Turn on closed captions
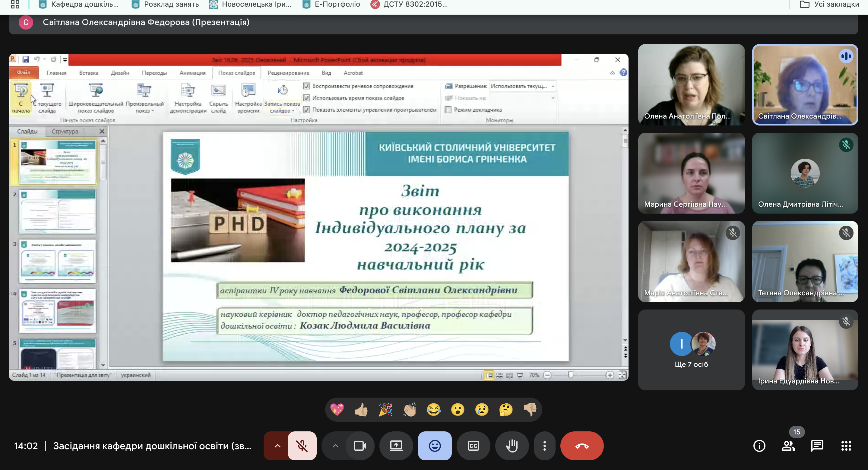The width and height of the screenshot is (868, 470). tap(473, 446)
